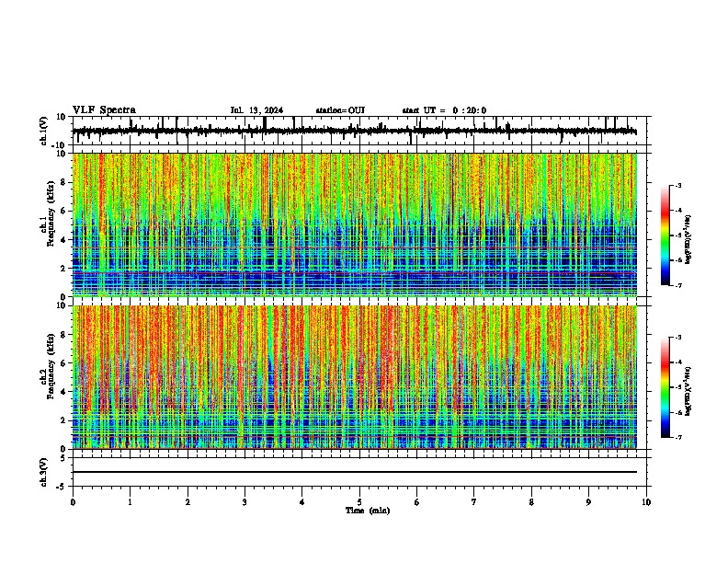The height and width of the screenshot is (563, 728).
Task: Click the "4" tick on the time axis
Action: [302, 502]
